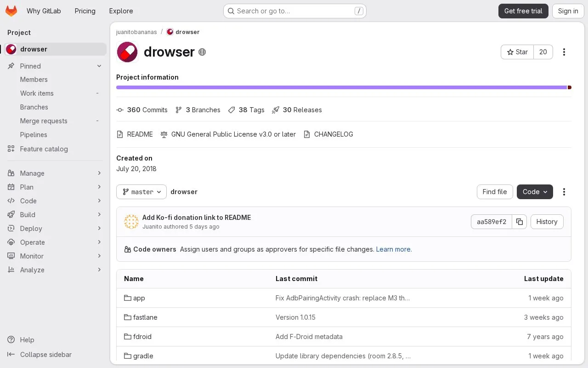The width and height of the screenshot is (588, 368).
Task: Expand the Deploy section chevron
Action: tap(99, 229)
